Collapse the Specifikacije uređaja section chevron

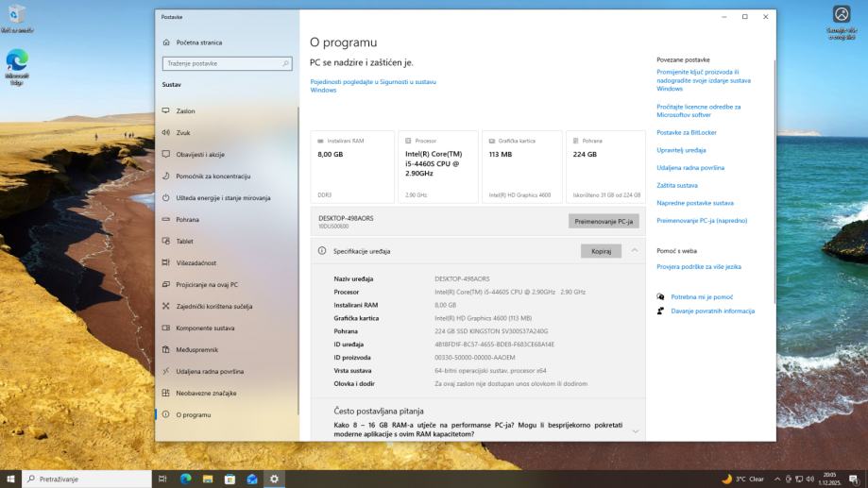(635, 251)
